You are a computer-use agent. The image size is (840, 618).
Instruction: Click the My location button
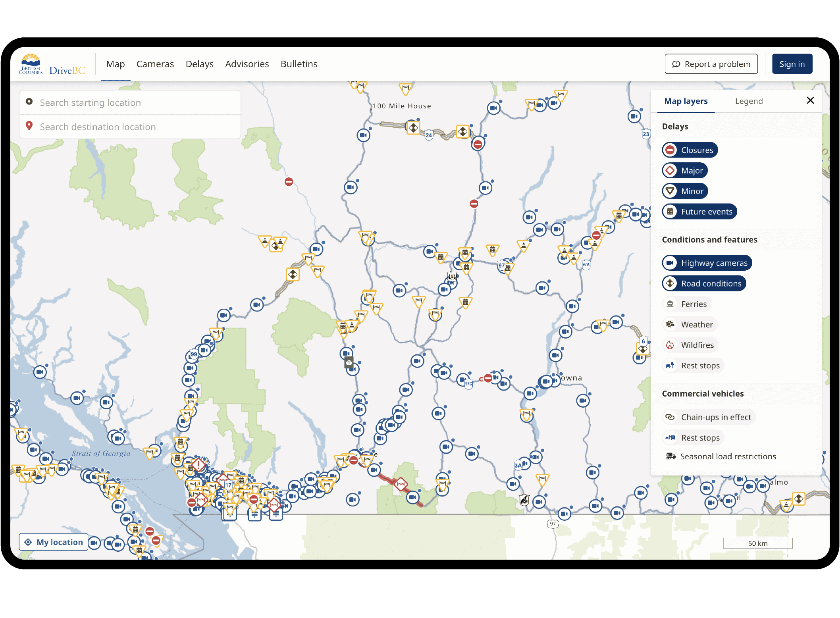tap(54, 542)
